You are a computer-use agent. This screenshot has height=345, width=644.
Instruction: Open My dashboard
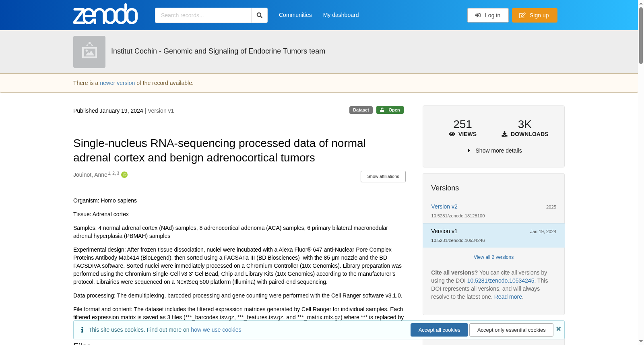click(x=341, y=15)
